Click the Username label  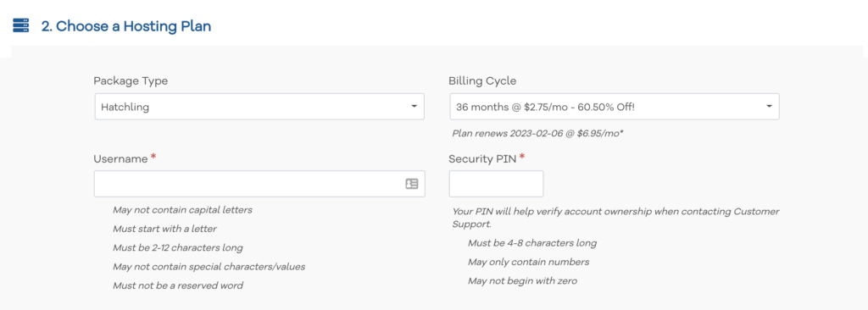[120, 159]
